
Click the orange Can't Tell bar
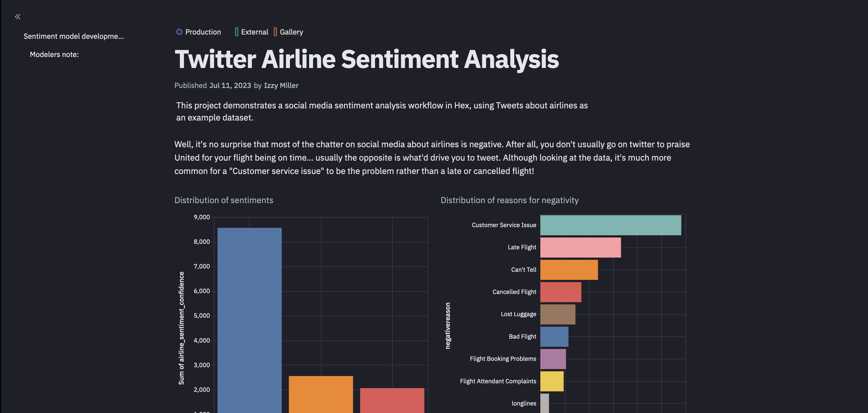[x=569, y=270]
